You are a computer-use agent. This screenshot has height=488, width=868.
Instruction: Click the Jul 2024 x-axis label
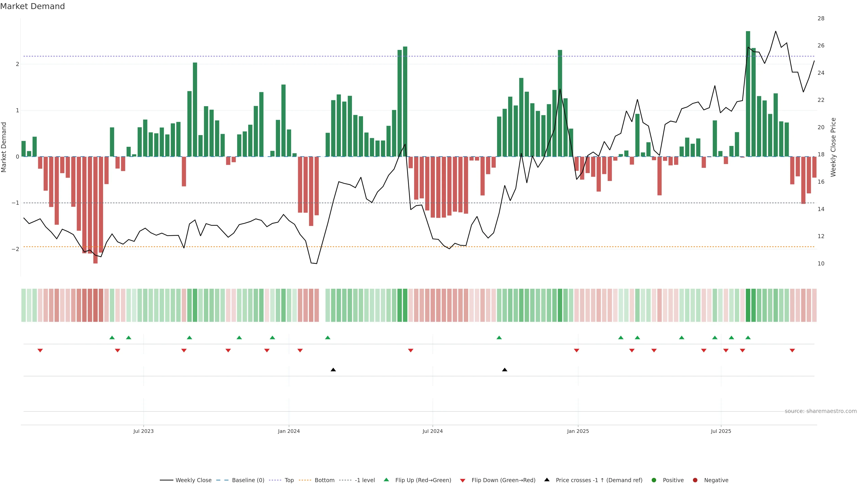point(433,431)
